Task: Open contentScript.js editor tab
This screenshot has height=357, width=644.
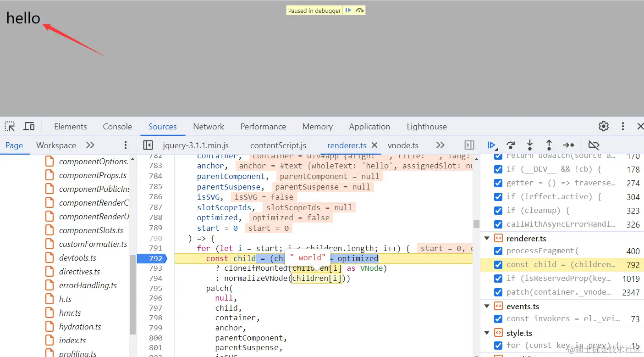Action: [x=278, y=145]
